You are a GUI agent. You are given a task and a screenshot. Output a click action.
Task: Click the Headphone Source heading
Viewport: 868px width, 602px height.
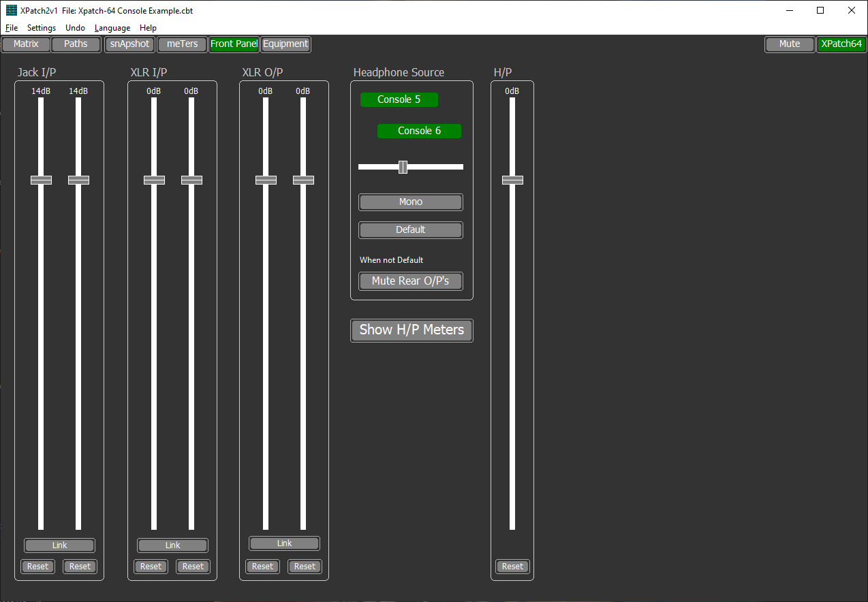(399, 72)
